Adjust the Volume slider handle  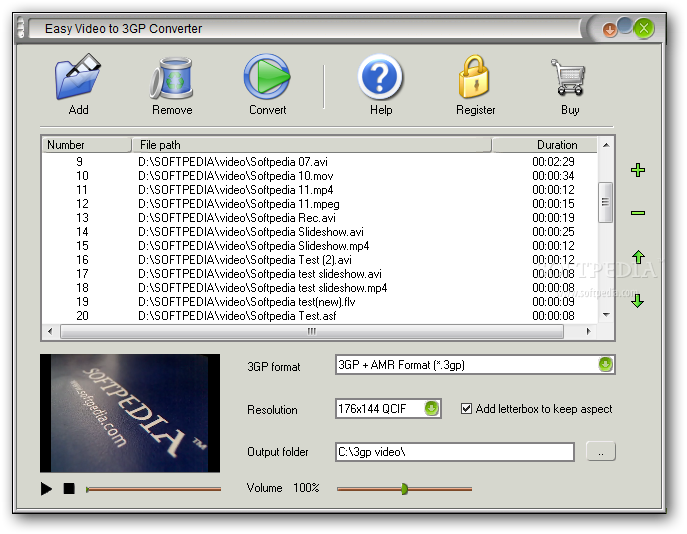coord(404,488)
